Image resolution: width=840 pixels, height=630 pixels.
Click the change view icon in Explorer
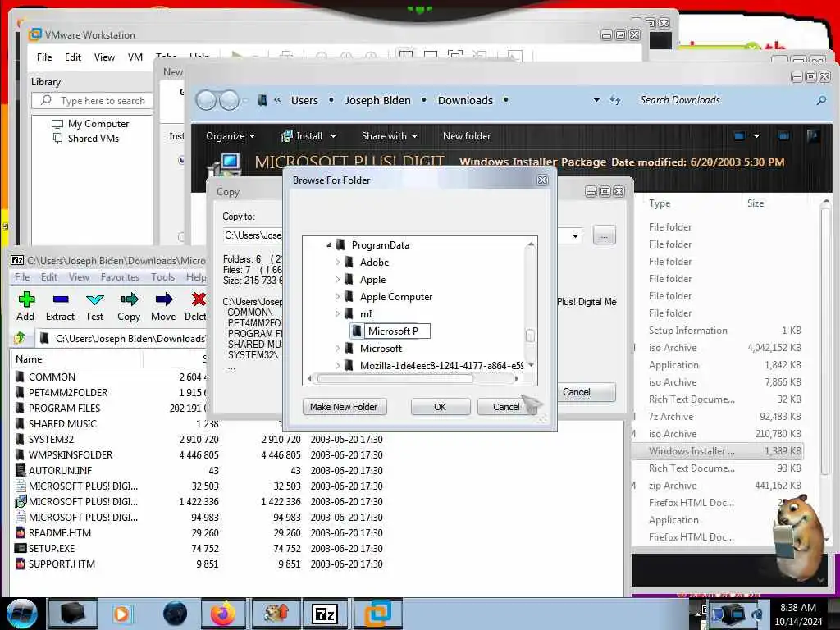(739, 136)
